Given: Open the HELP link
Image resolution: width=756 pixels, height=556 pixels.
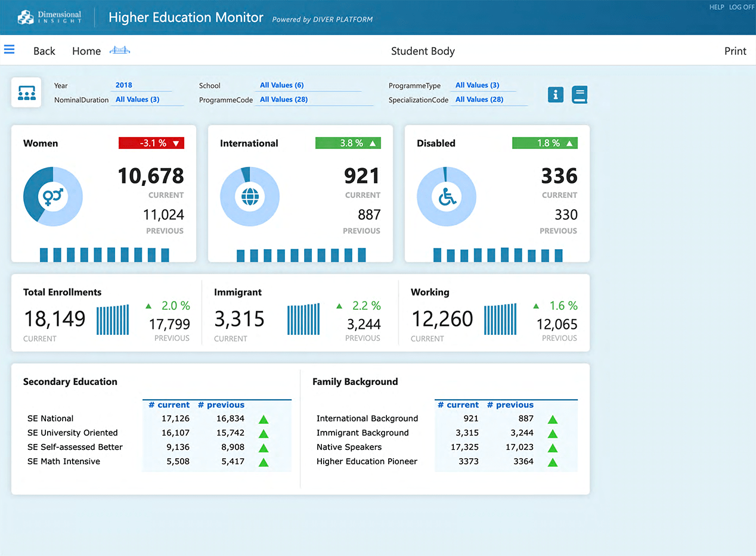Looking at the screenshot, I should (716, 7).
